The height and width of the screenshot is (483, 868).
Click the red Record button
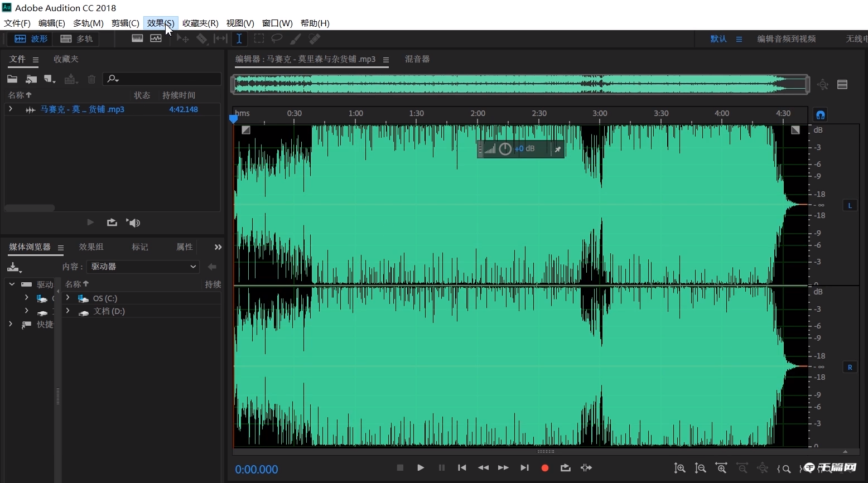(544, 468)
